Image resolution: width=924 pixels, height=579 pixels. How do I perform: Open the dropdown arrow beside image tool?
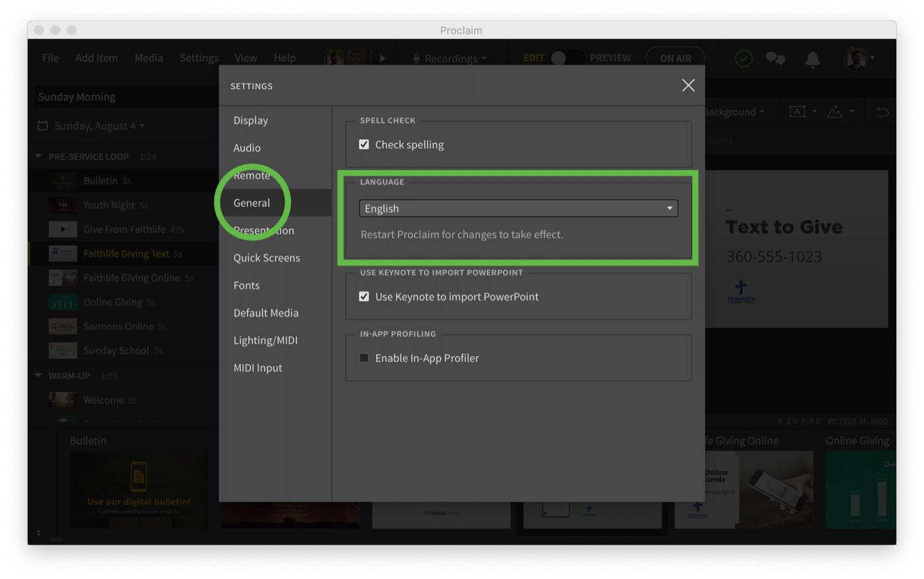(x=852, y=112)
